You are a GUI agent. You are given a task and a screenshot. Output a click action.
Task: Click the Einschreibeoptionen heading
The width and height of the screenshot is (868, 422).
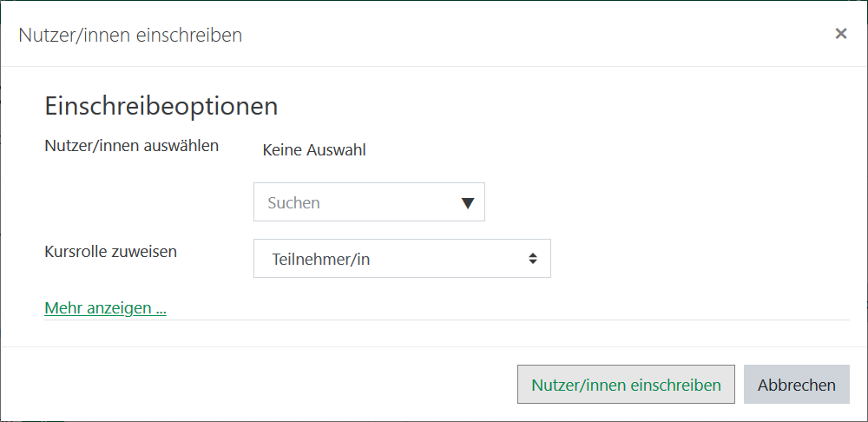(x=161, y=107)
